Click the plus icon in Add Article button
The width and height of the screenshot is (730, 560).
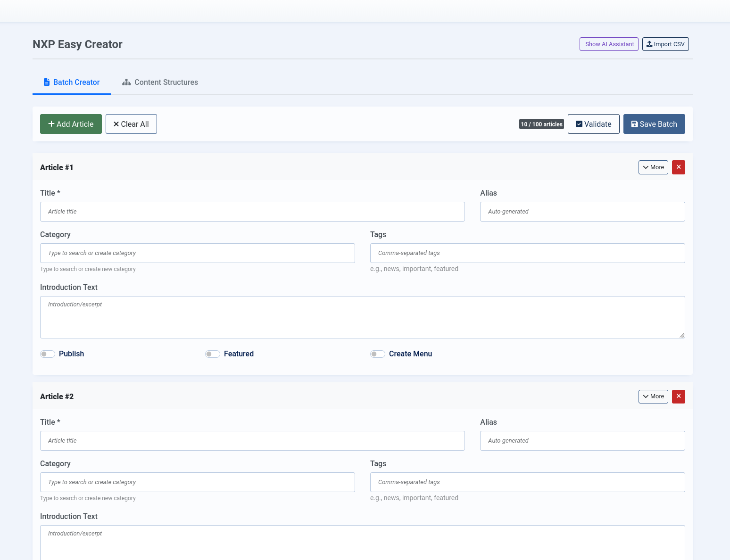51,124
